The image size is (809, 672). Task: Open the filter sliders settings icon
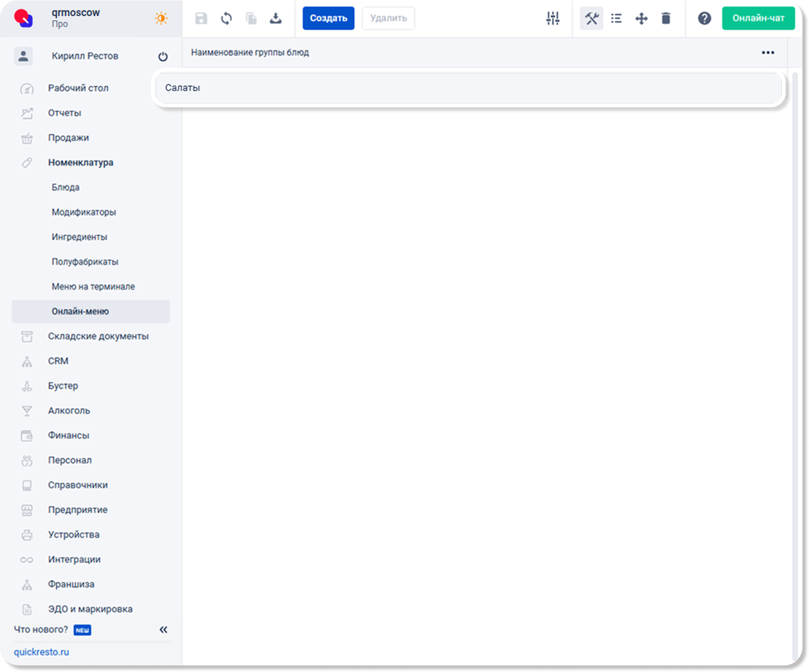(553, 18)
